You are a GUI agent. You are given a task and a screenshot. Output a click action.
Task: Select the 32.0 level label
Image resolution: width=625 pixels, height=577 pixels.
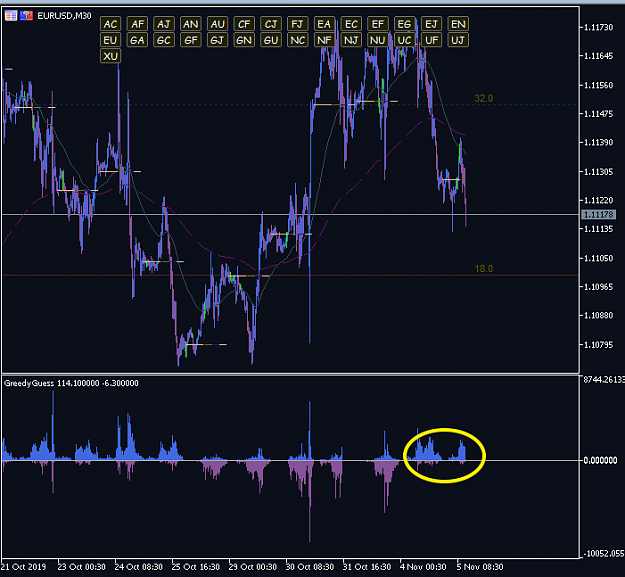point(483,98)
